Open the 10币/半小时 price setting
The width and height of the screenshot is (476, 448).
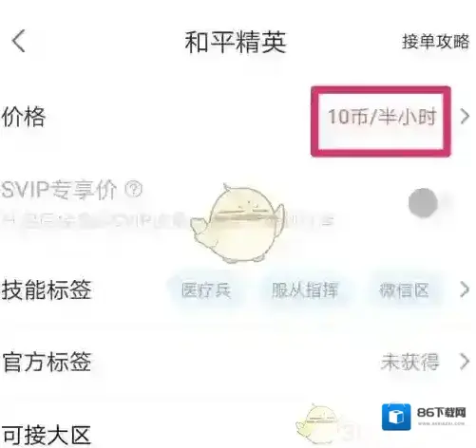[x=382, y=117]
